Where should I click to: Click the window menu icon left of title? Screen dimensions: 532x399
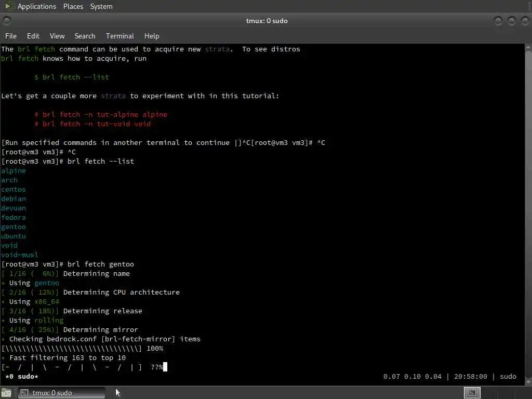7,21
